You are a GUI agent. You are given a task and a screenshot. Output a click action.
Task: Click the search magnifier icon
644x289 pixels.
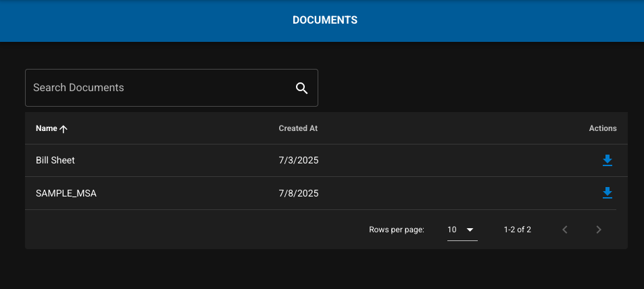tap(301, 88)
